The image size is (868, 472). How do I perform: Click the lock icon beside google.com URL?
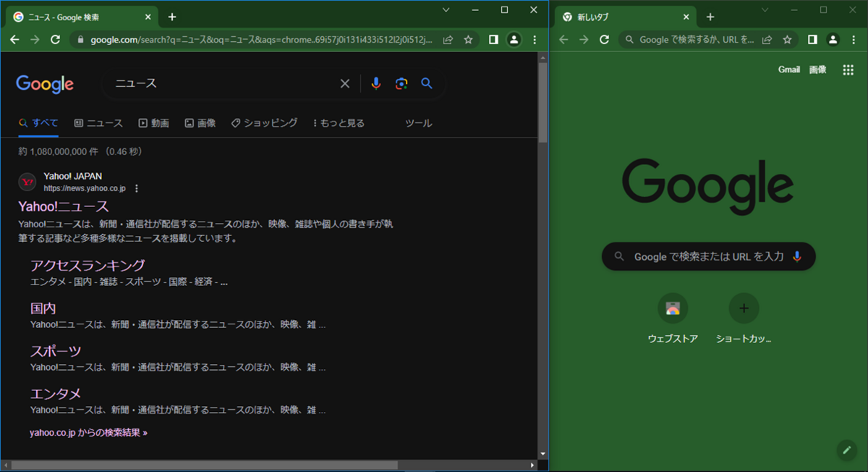click(81, 40)
